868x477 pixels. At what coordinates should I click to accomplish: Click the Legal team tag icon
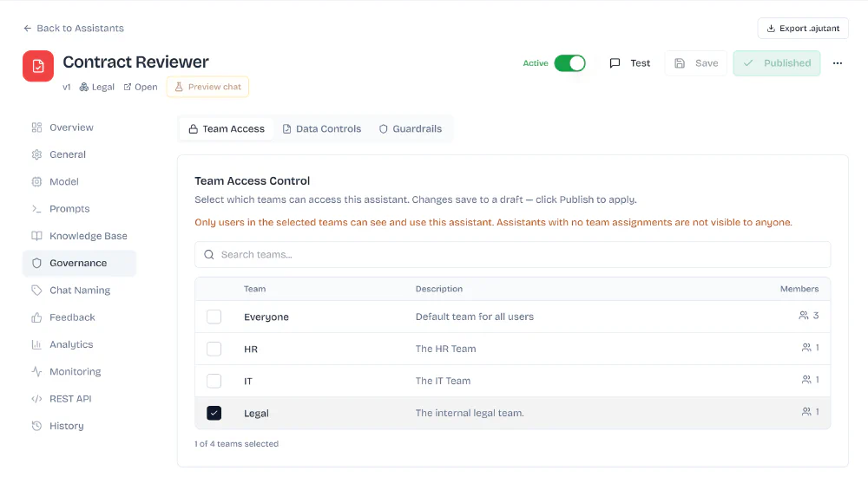(84, 87)
